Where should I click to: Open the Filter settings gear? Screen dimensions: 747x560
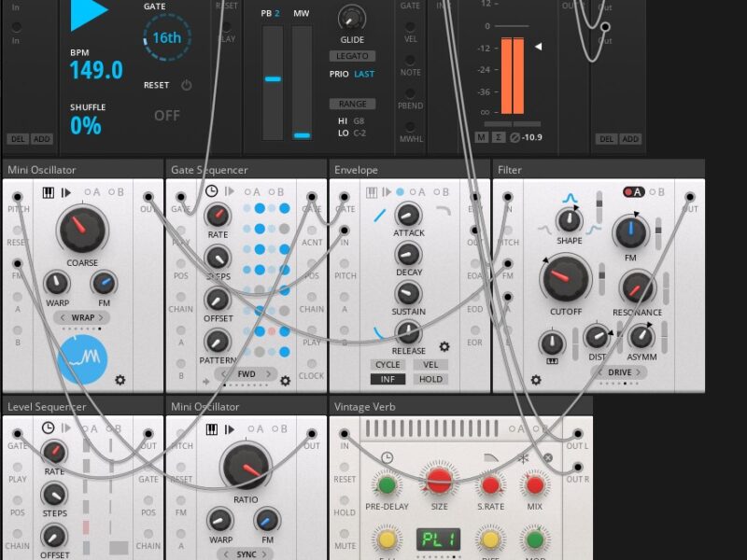pos(536,380)
